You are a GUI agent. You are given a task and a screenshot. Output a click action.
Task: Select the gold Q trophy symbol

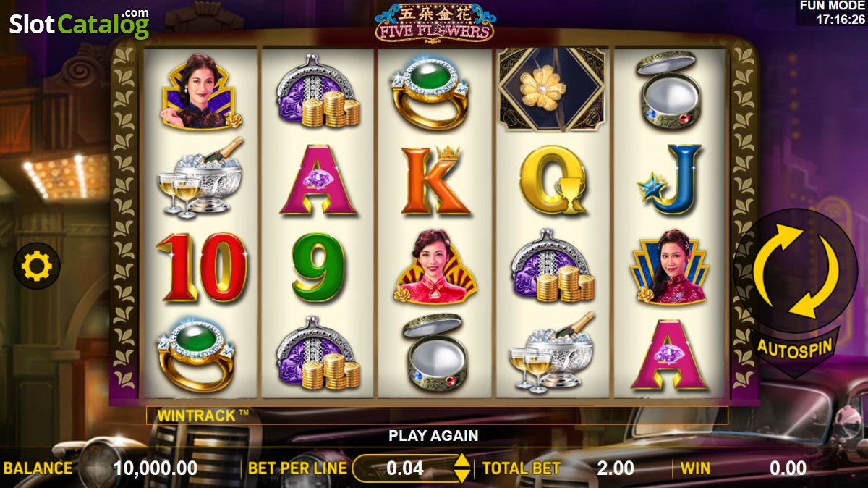tap(552, 180)
